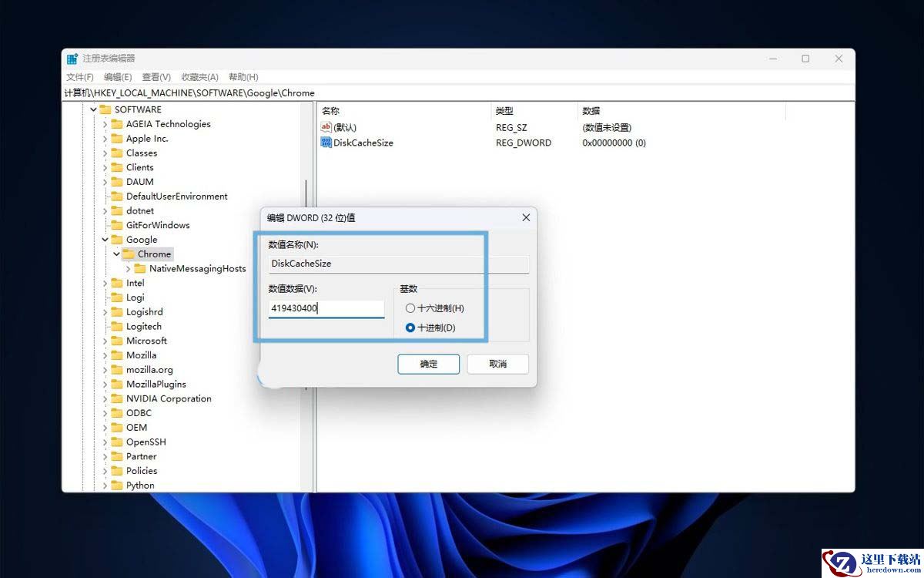The height and width of the screenshot is (578, 924).
Task: Click the 数值数据 input field
Action: (326, 308)
